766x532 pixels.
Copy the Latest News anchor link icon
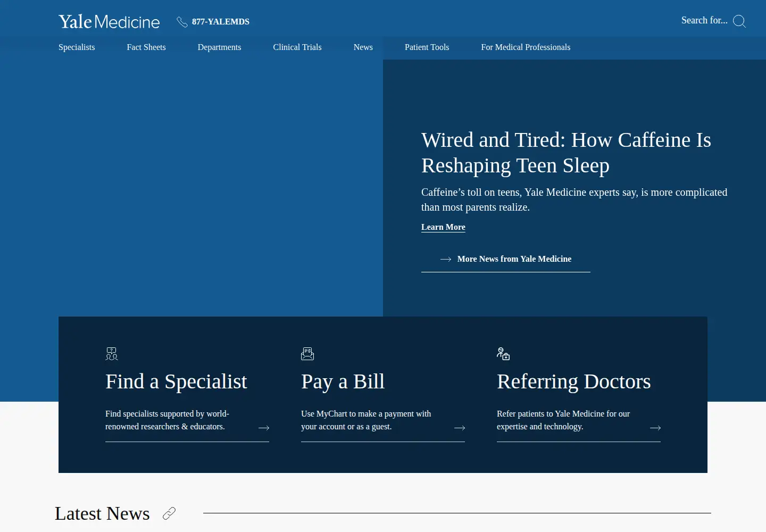point(169,513)
